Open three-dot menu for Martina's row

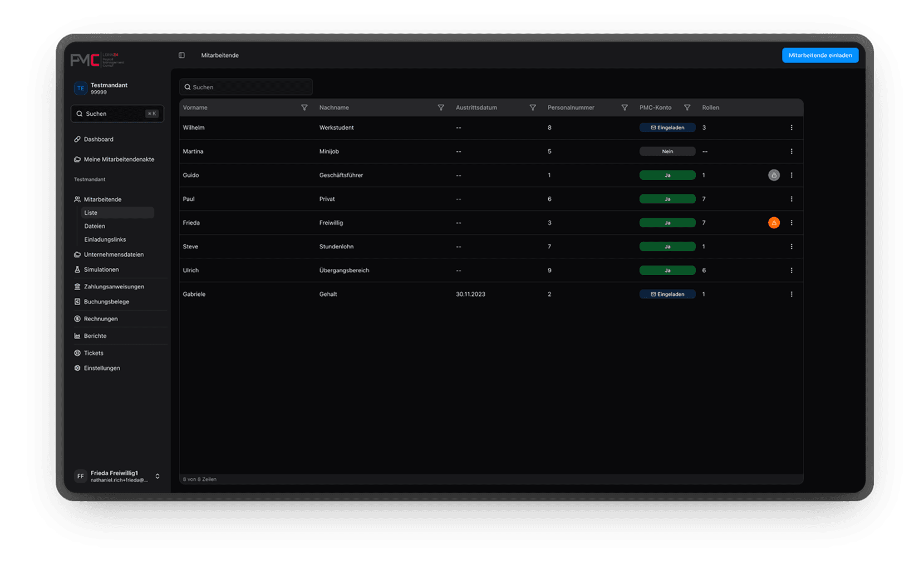[x=792, y=151]
